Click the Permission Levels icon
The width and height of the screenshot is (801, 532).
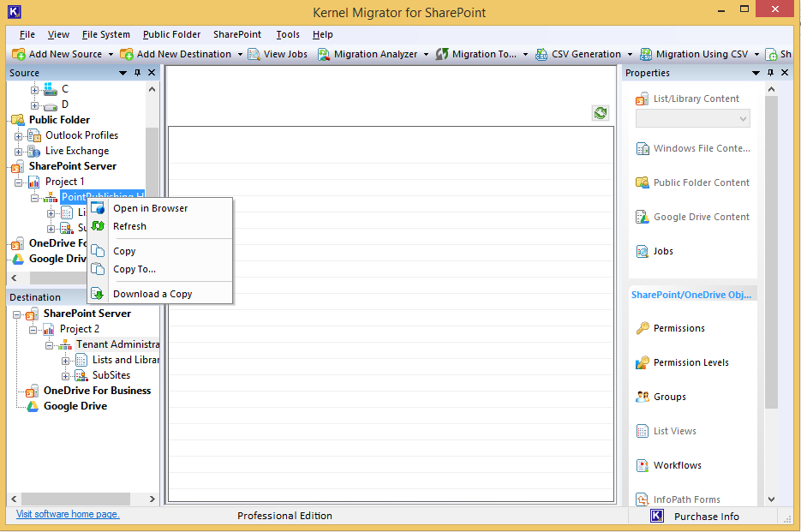643,362
